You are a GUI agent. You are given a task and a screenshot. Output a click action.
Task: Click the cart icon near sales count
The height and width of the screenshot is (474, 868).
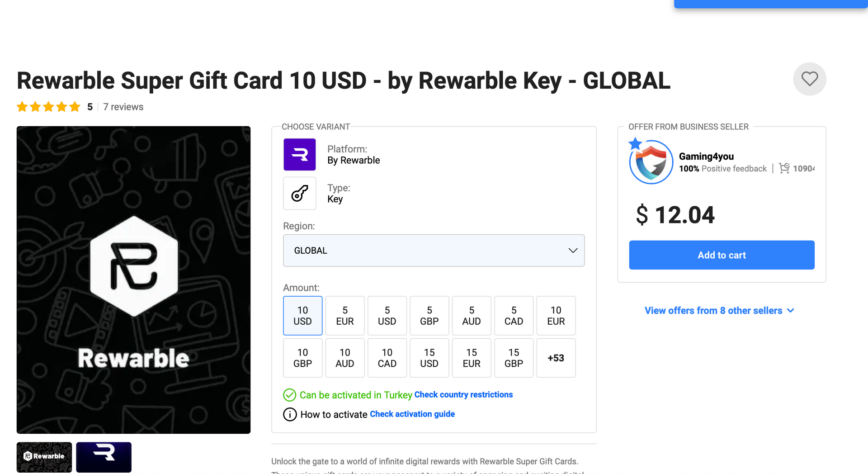coord(784,168)
